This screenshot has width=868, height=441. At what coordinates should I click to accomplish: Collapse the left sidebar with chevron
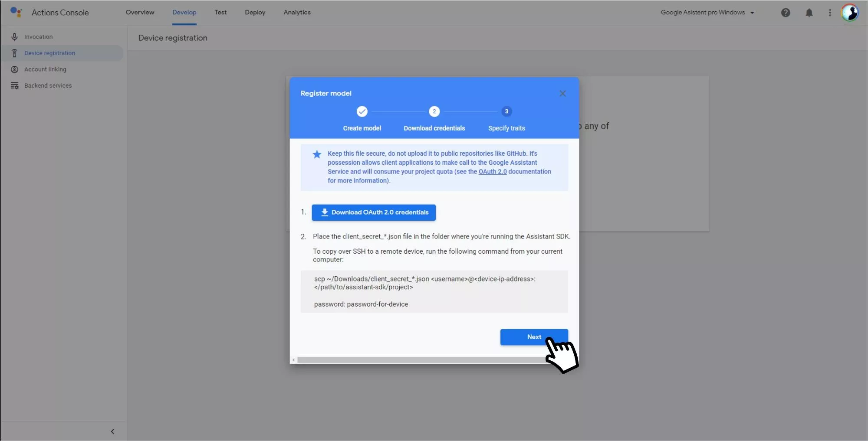112,431
